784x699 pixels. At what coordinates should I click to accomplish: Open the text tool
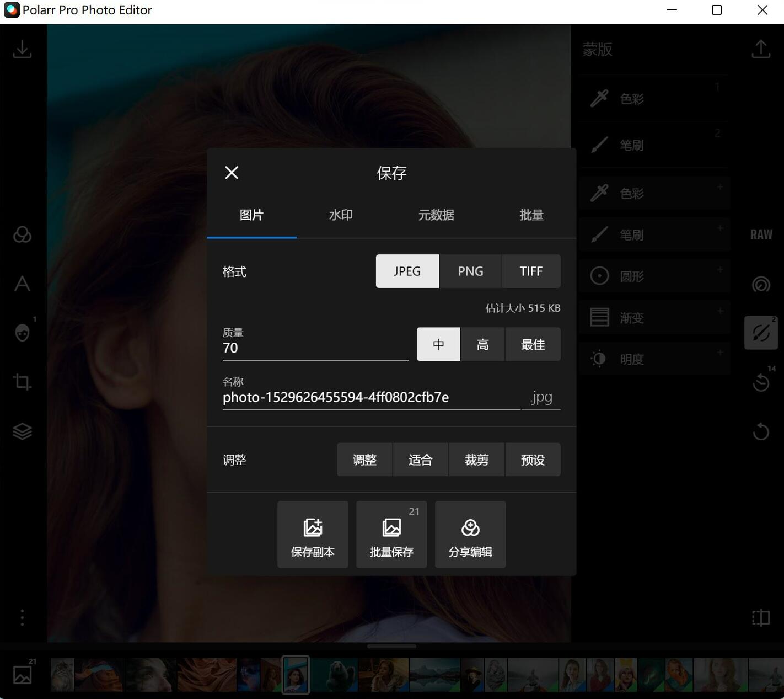[x=22, y=284]
